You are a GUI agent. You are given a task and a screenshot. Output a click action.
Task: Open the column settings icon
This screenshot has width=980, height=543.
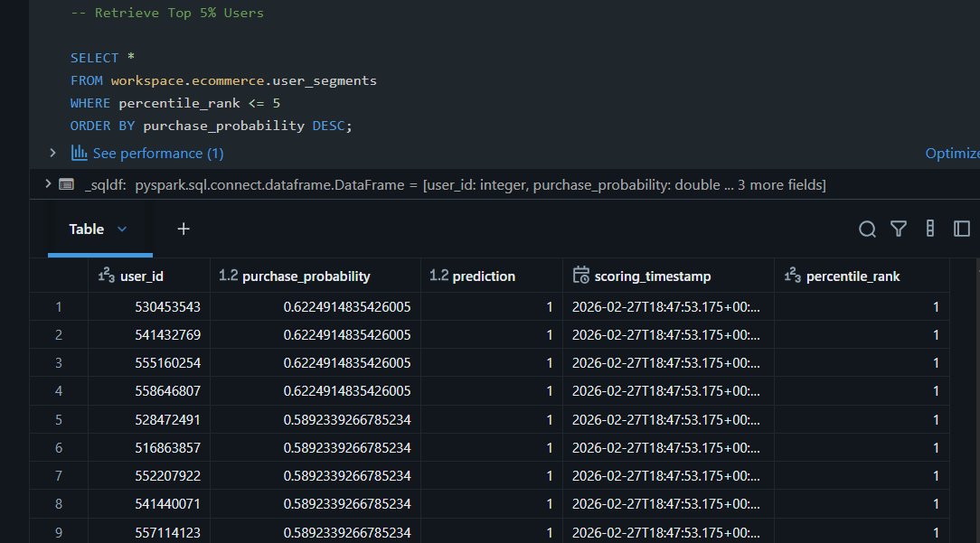pos(930,229)
